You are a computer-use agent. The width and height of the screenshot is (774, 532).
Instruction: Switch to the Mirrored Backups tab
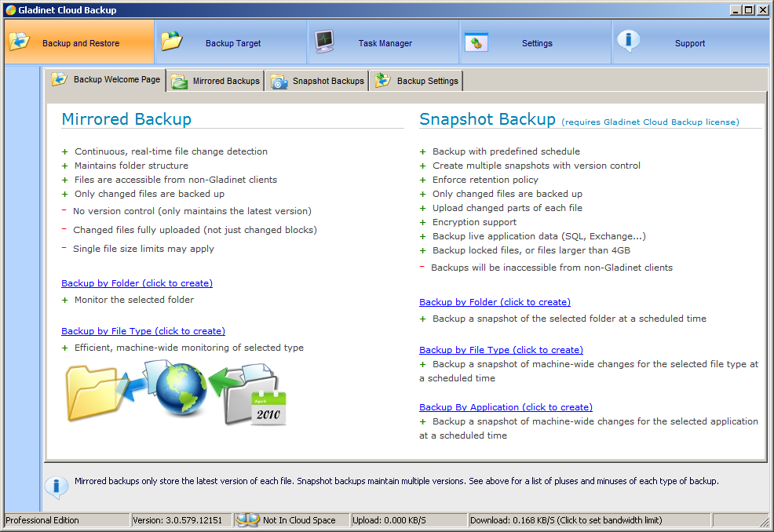point(215,81)
